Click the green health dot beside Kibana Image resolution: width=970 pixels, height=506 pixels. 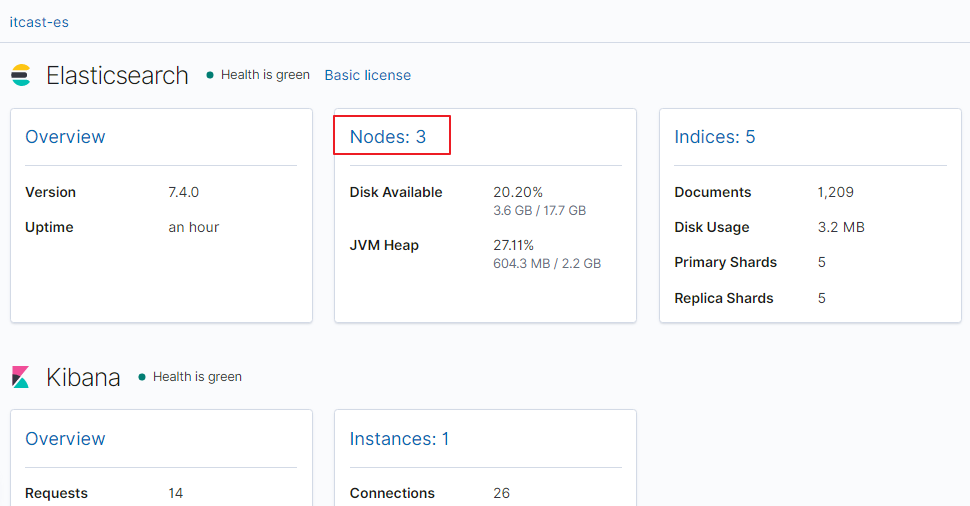tap(142, 377)
